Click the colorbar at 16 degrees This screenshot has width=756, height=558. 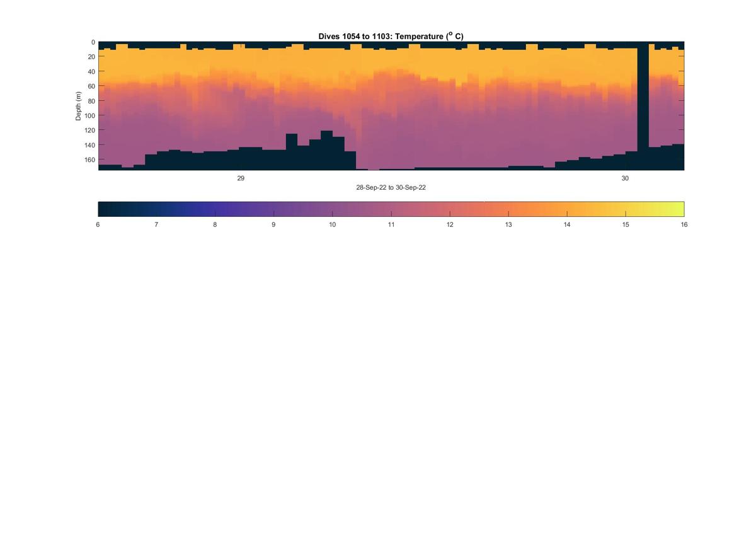[x=682, y=209]
